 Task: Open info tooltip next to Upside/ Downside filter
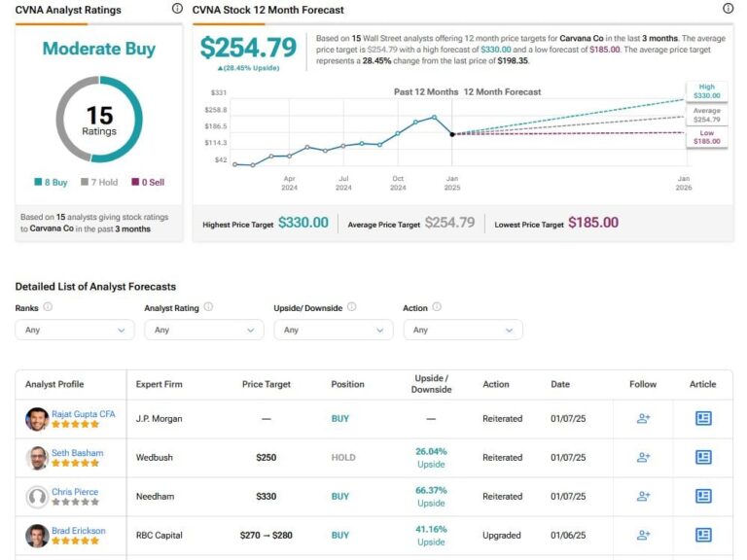point(351,306)
